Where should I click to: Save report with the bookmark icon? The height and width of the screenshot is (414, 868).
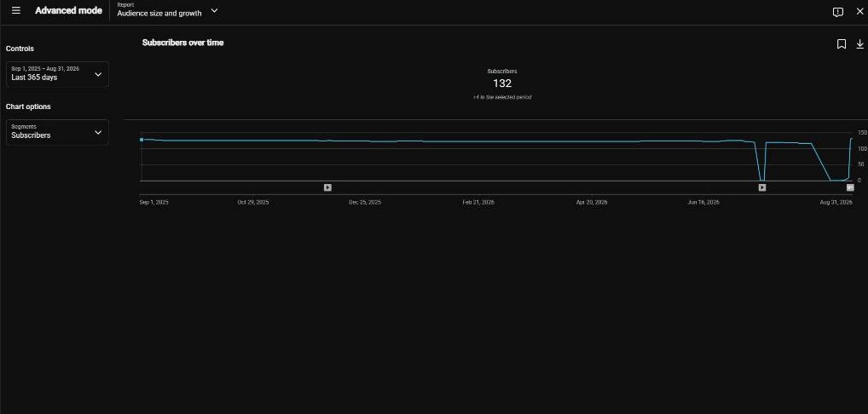[842, 43]
